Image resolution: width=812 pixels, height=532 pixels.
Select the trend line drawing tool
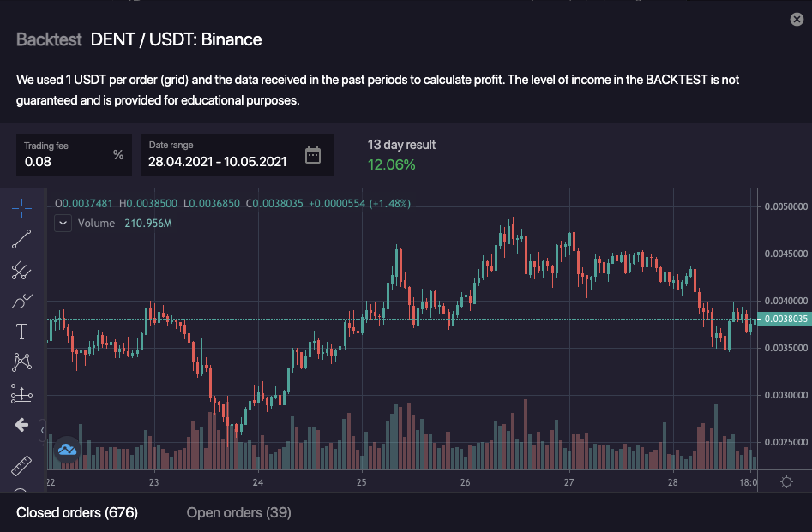click(x=21, y=239)
